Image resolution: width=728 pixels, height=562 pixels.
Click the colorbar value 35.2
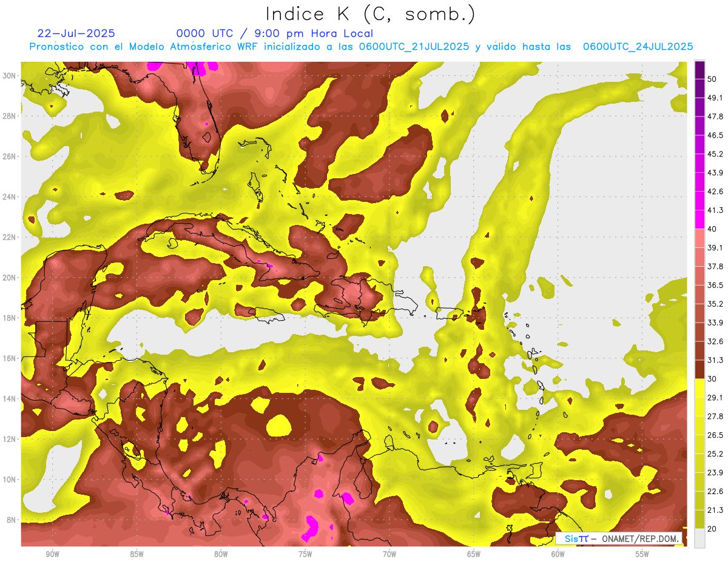click(x=716, y=304)
